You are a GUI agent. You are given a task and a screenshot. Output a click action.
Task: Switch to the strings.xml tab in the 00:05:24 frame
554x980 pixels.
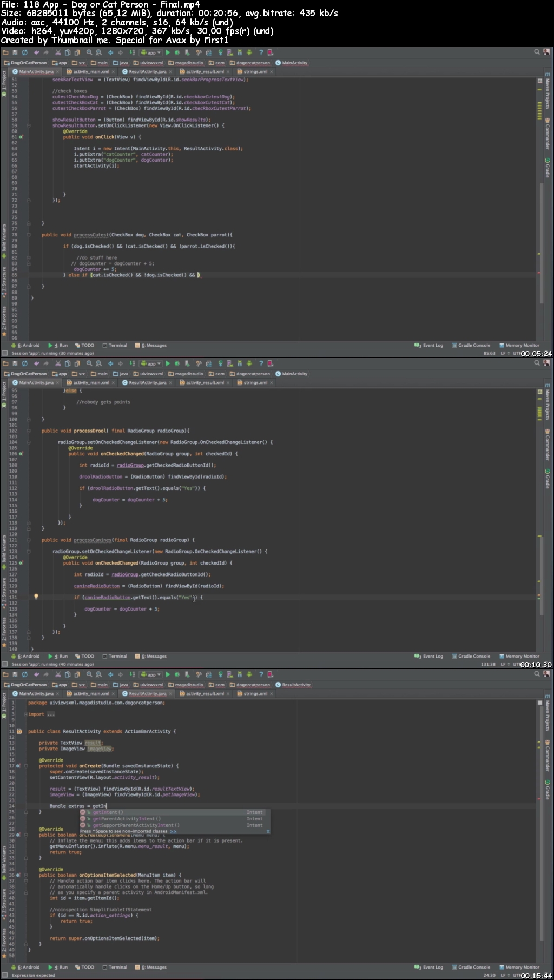pyautogui.click(x=252, y=71)
